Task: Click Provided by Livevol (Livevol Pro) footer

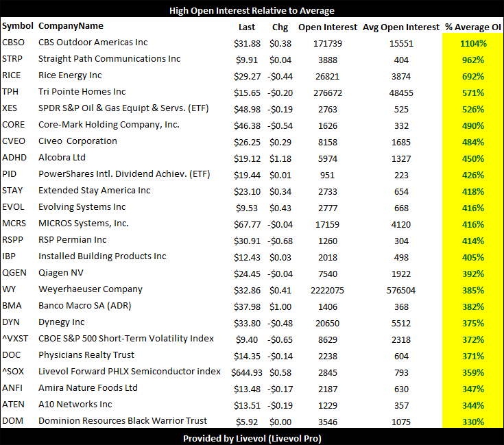Action: coord(252,439)
